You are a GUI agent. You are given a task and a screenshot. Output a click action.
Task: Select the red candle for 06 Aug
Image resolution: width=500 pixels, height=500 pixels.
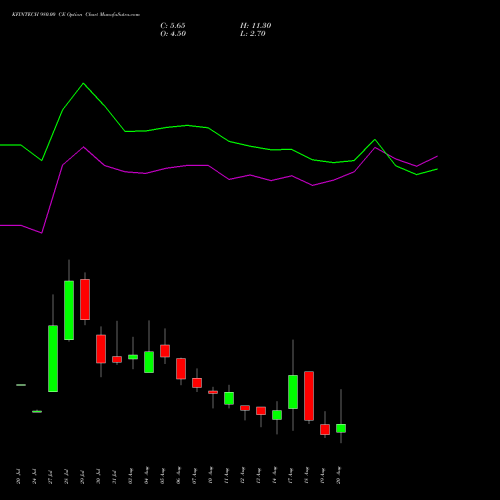coord(181,369)
